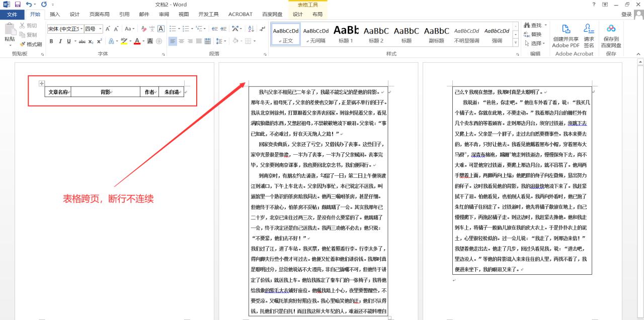Click 替换 to replace text

(533, 34)
